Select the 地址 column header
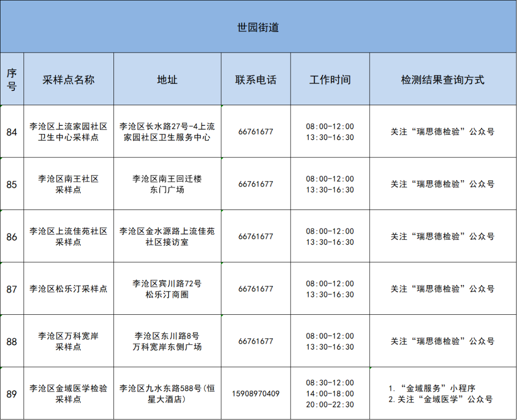The width and height of the screenshot is (517, 420). click(x=166, y=79)
